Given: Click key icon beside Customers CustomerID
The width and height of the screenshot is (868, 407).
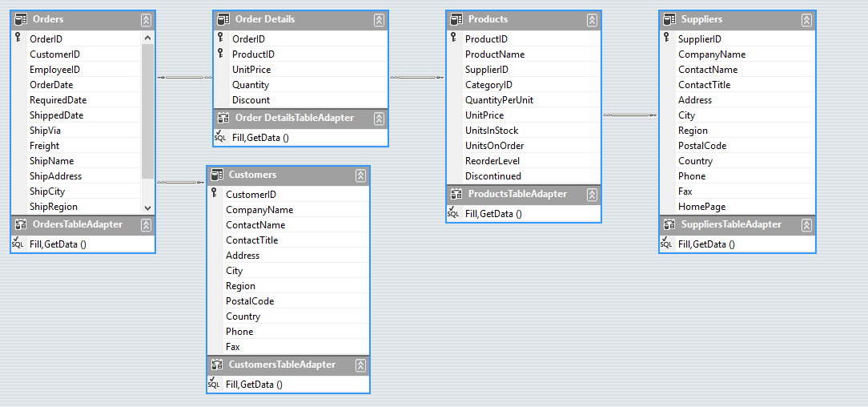Looking at the screenshot, I should pyautogui.click(x=214, y=193).
